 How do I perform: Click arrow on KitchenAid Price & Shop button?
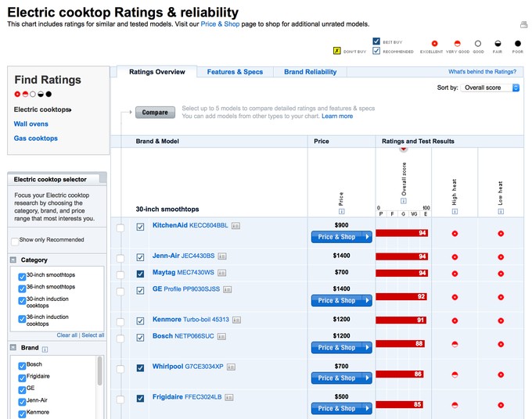point(368,237)
